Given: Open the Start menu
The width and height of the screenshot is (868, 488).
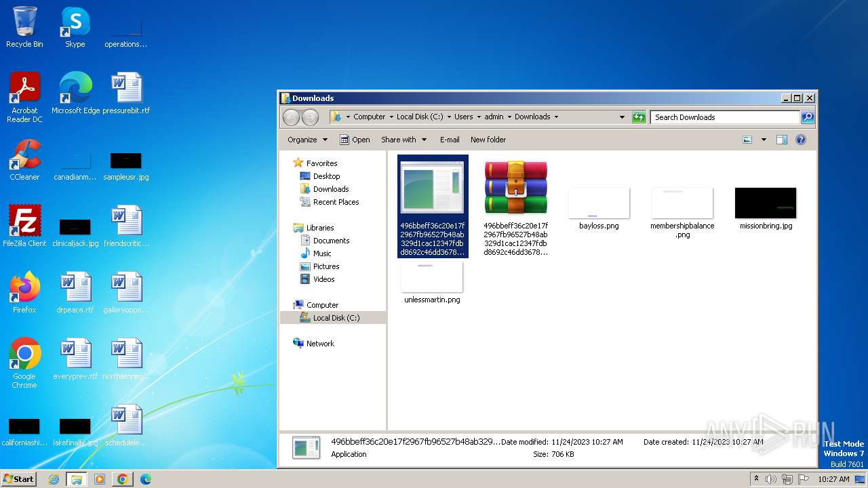Looking at the screenshot, I should click(x=18, y=479).
